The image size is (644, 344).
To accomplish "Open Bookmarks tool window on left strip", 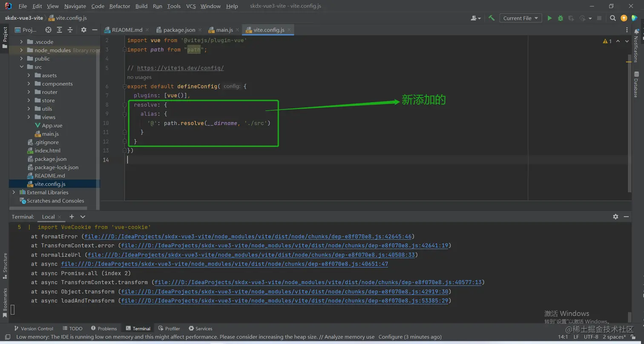I will coord(5,303).
